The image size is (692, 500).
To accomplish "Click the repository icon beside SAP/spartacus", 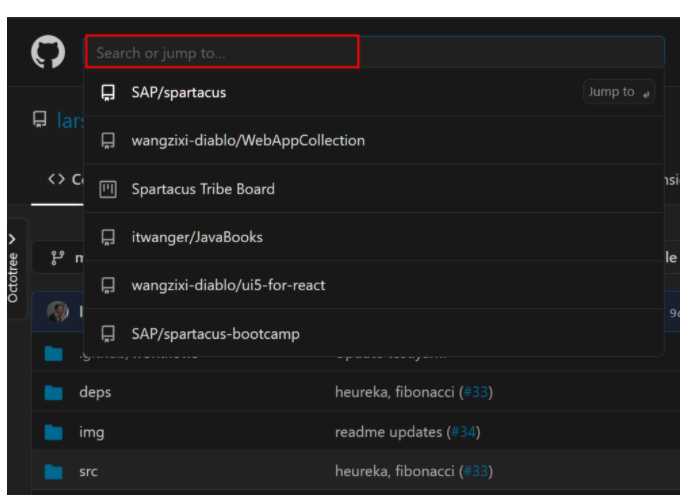I will click(x=108, y=93).
